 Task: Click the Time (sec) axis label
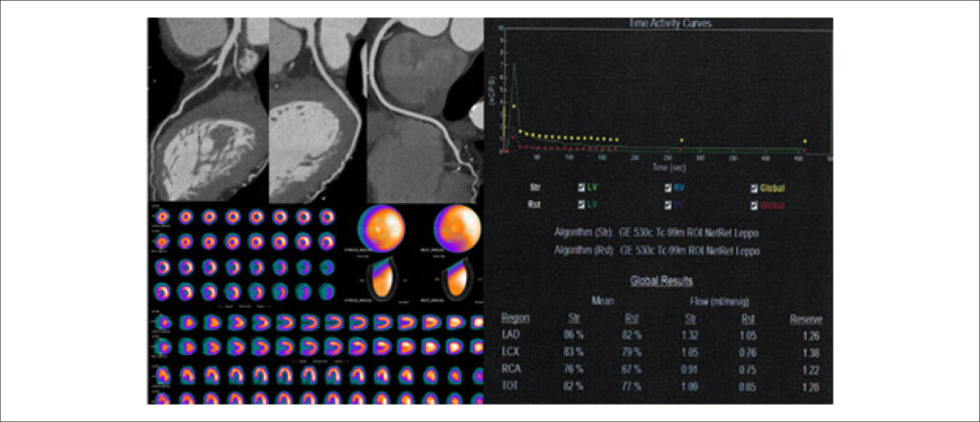point(670,167)
